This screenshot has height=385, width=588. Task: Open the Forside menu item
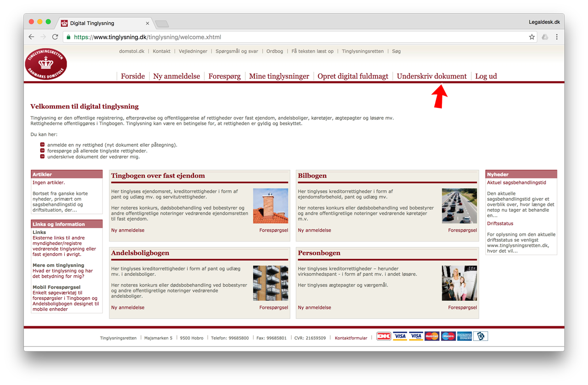click(133, 76)
